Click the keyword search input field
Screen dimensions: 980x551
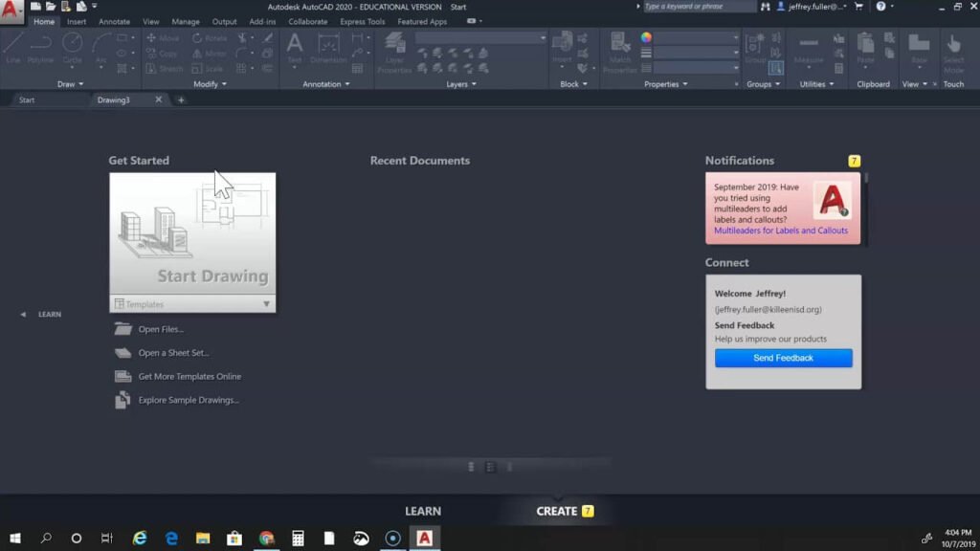click(700, 7)
